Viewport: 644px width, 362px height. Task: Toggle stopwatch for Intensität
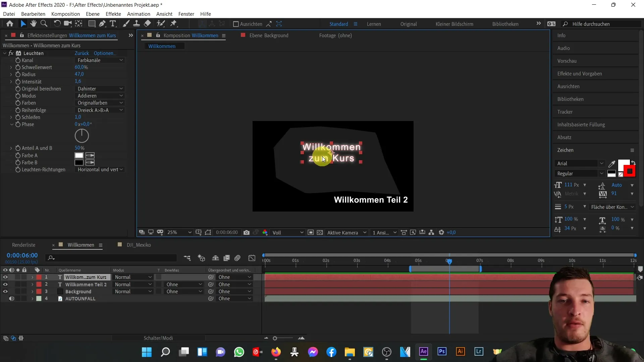coord(18,82)
